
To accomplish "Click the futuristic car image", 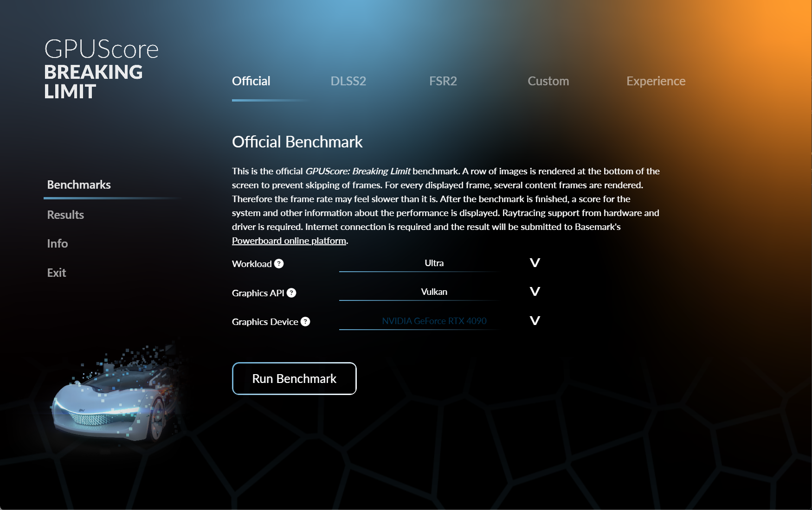I will 114,394.
